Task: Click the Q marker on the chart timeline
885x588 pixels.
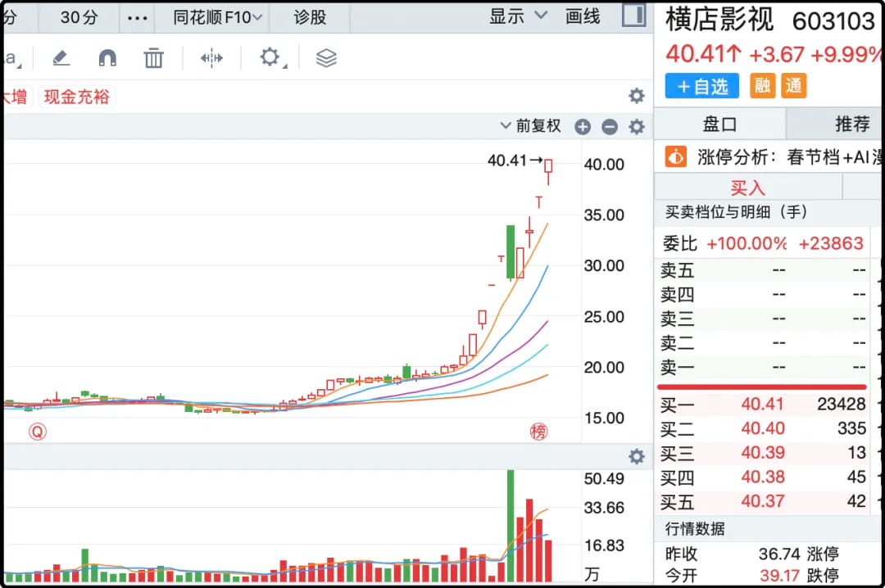Action: click(x=37, y=432)
